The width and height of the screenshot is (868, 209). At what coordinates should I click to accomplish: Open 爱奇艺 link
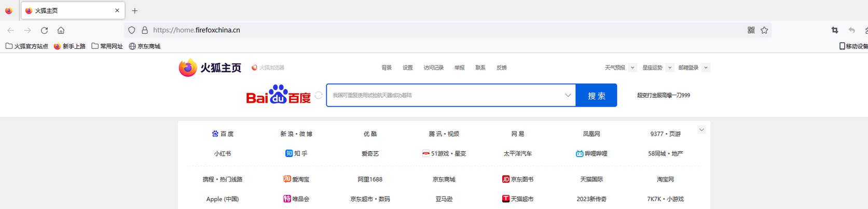[370, 153]
